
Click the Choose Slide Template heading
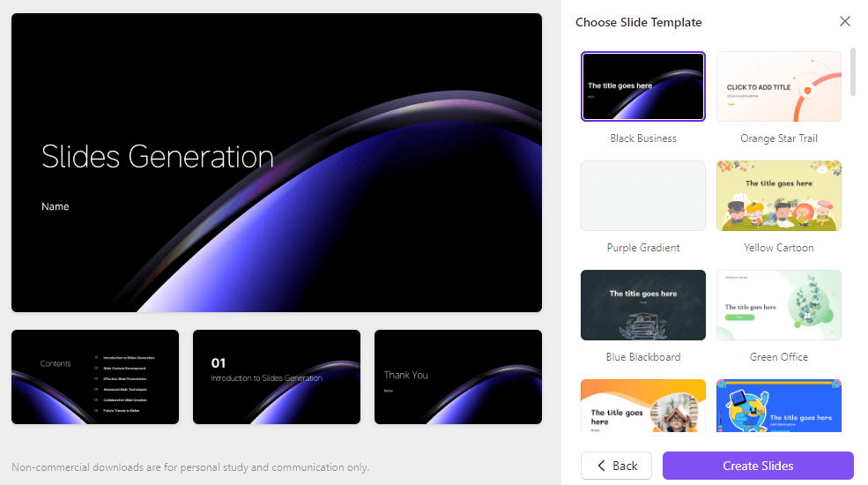click(638, 22)
